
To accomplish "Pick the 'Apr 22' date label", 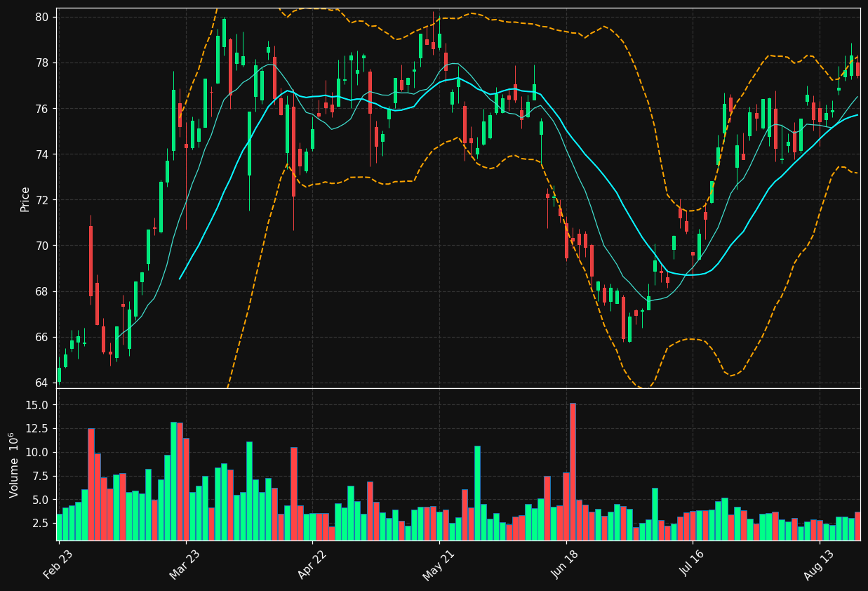I will (x=312, y=564).
